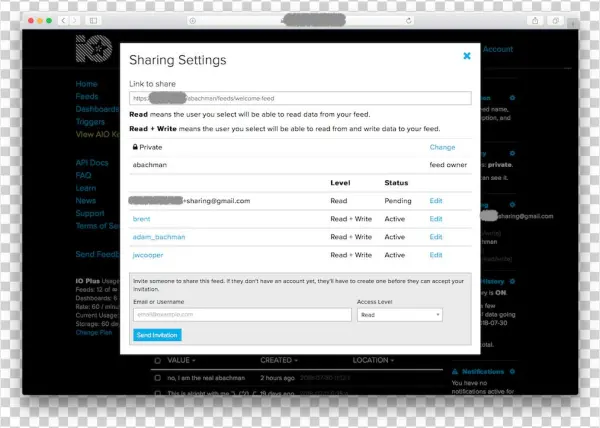Open the brent user profile link

pos(142,219)
